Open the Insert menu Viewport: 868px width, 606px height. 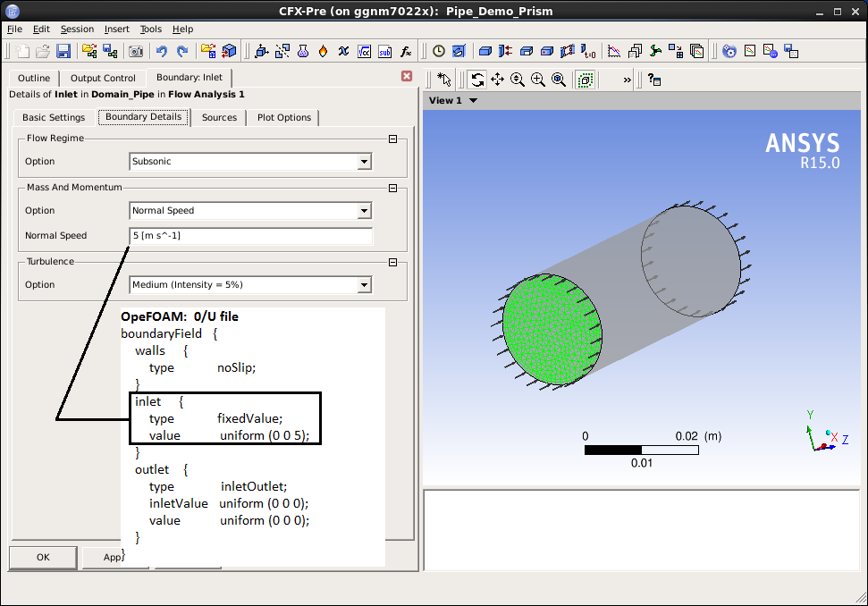[117, 29]
